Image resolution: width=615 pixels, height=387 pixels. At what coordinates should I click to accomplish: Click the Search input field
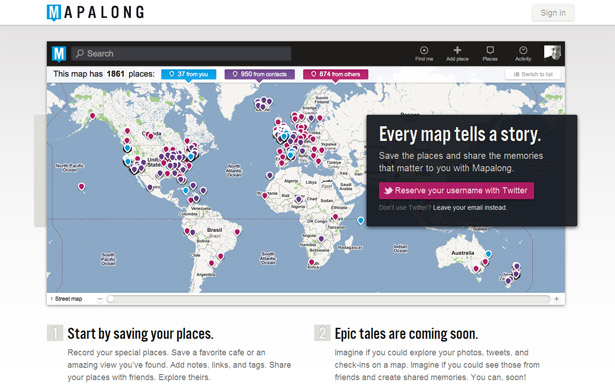[181, 54]
